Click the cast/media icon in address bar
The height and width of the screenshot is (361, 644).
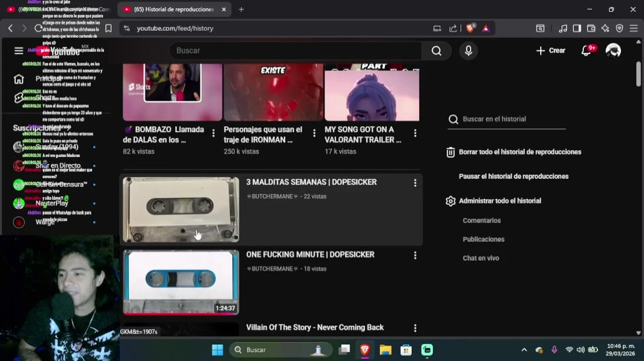[x=437, y=29]
